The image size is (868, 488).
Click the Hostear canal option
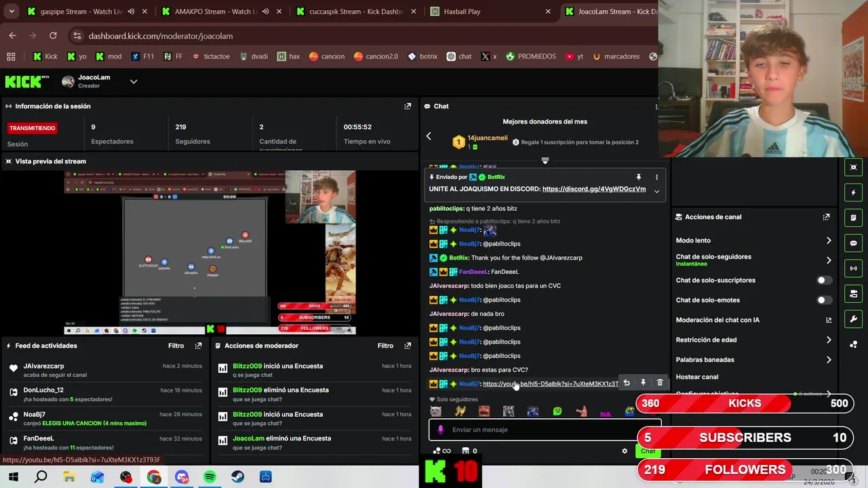[696, 377]
